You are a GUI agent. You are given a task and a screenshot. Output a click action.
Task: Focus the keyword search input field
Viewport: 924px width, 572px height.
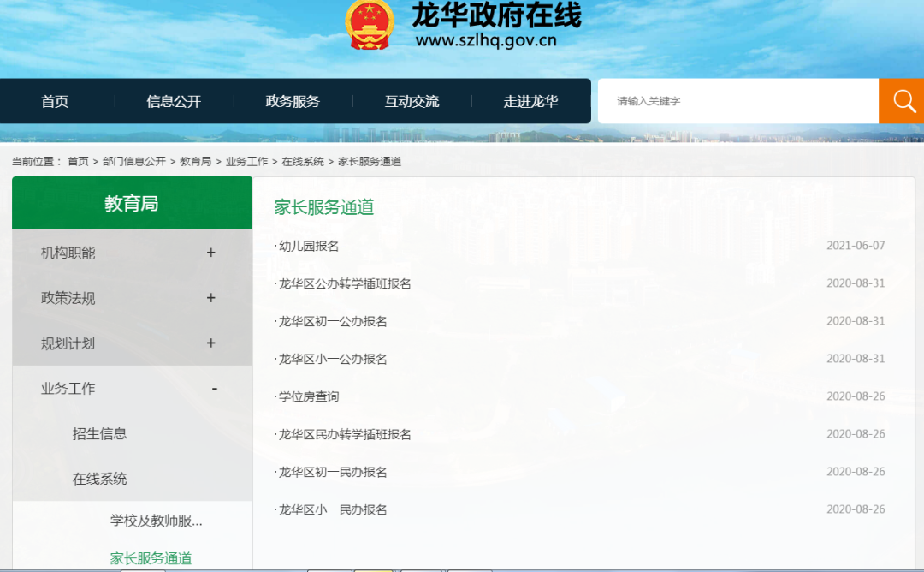[737, 101]
